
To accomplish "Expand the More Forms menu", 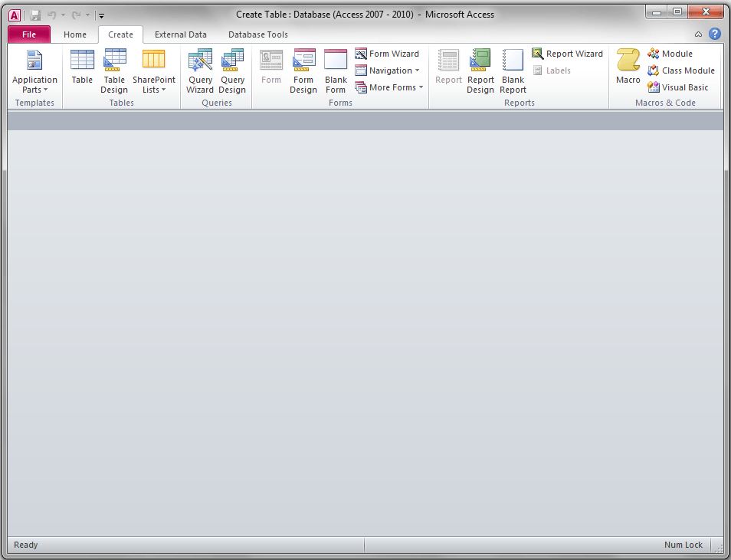I will (x=388, y=87).
